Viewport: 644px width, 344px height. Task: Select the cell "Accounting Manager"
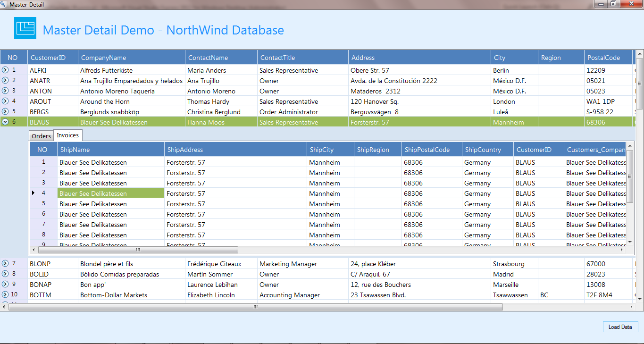click(303, 295)
